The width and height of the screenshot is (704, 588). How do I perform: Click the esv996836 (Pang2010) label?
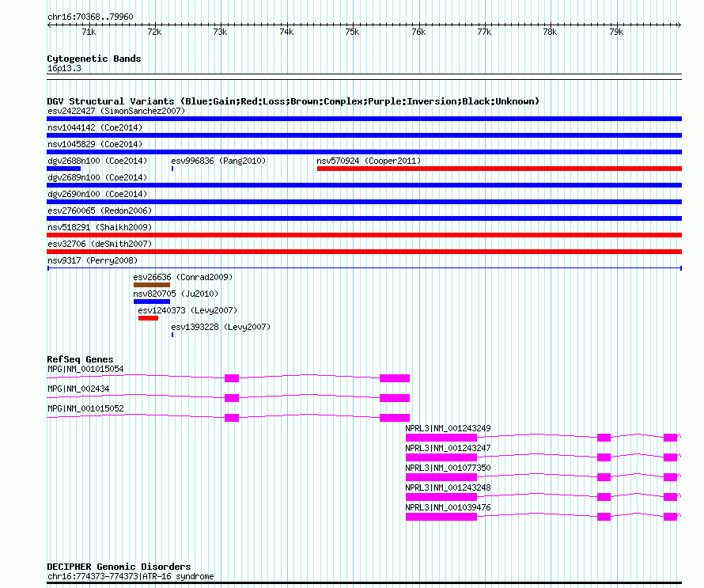tap(218, 161)
